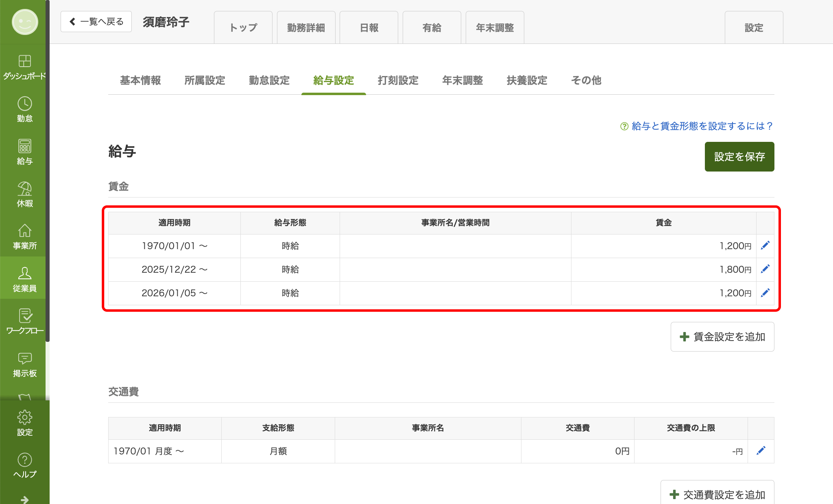
Task: Click the 設定を保存 button
Action: pyautogui.click(x=739, y=156)
